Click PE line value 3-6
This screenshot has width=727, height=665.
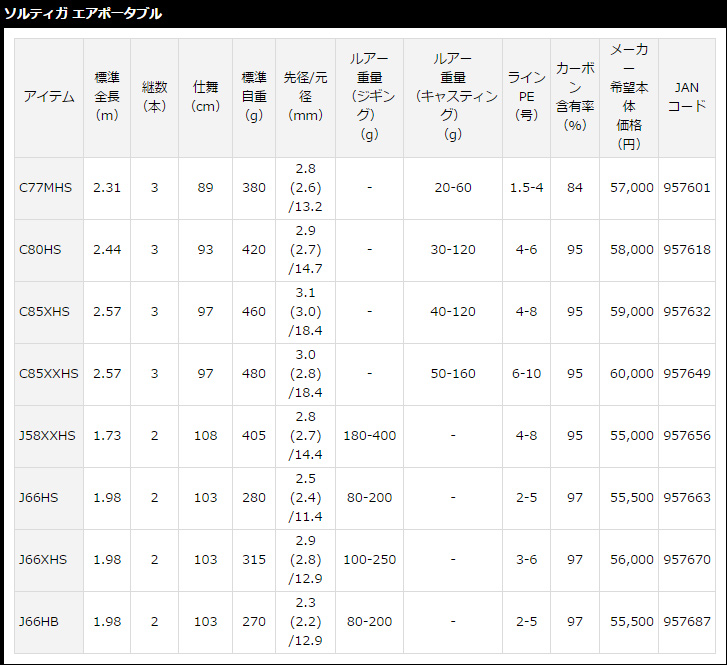pos(526,560)
